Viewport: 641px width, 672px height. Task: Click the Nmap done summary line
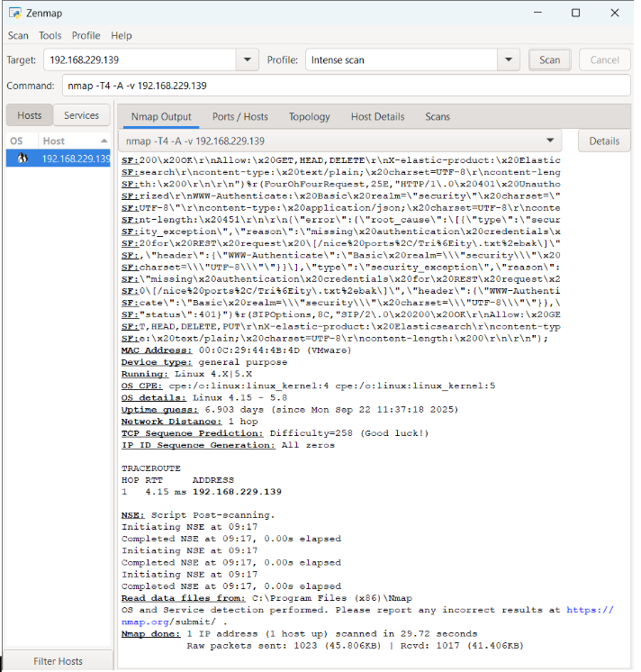pyautogui.click(x=299, y=634)
